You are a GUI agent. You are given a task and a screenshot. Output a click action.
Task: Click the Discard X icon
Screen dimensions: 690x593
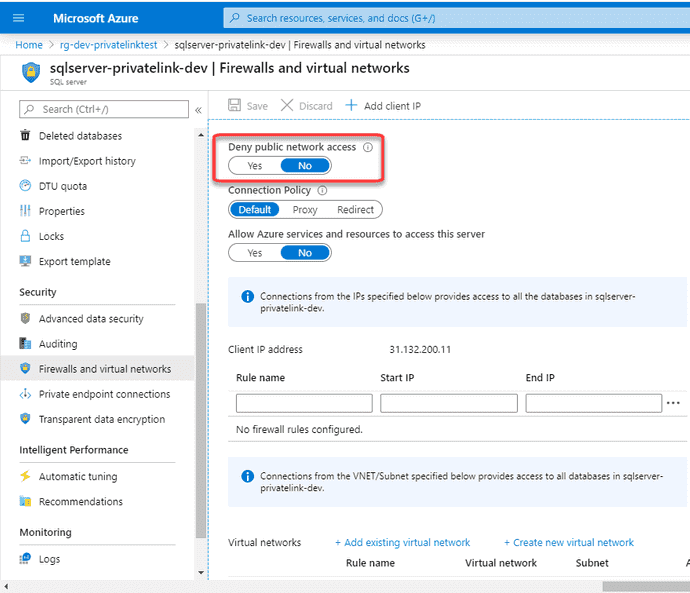pyautogui.click(x=287, y=105)
